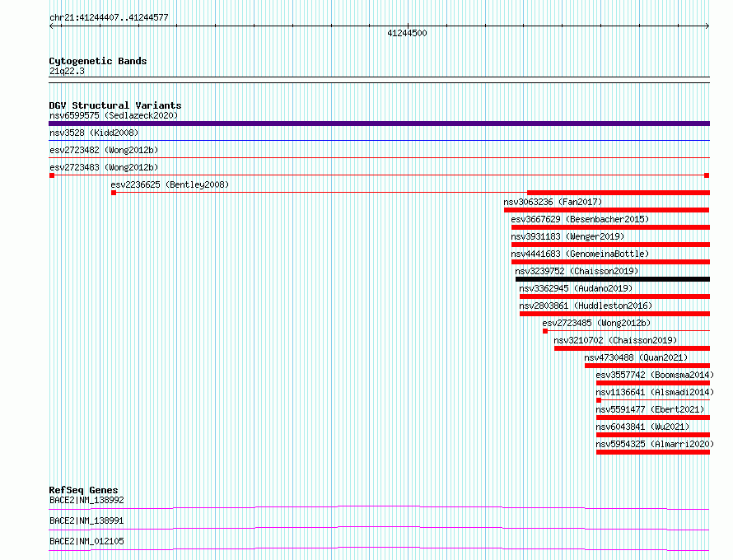Image resolution: width=733 pixels, height=560 pixels.
Task: Click the DGV Structural Variants track title
Action: point(115,105)
